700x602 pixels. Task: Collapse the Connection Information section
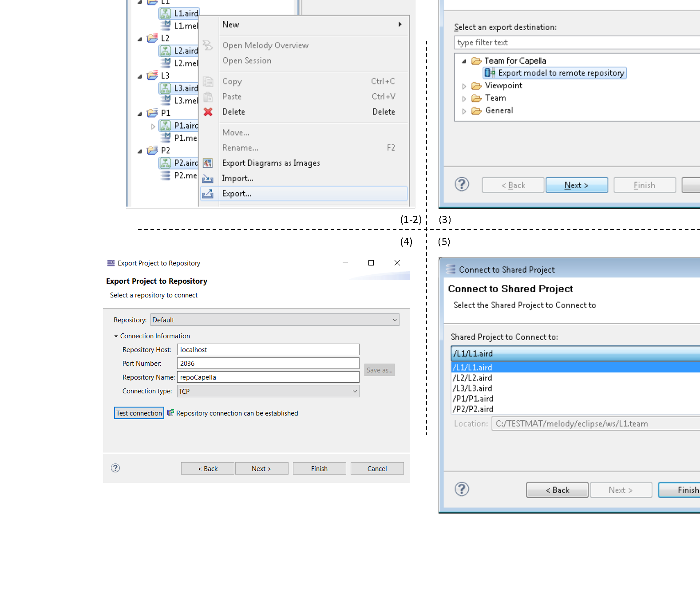116,337
